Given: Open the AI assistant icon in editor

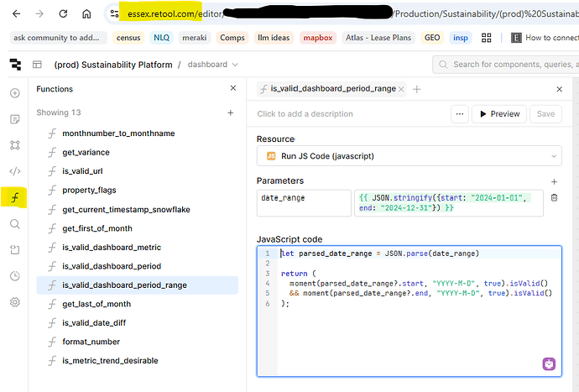Looking at the screenshot, I should coord(549,364).
